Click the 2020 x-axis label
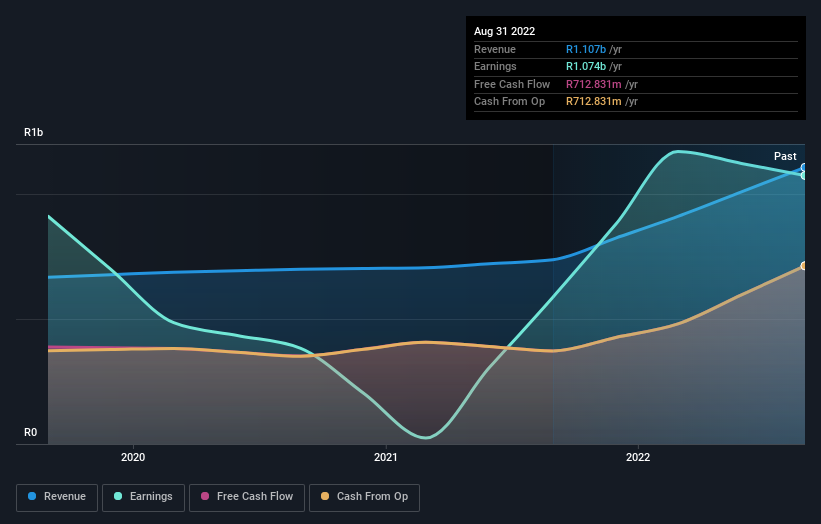This screenshot has width=821, height=524. 133,457
